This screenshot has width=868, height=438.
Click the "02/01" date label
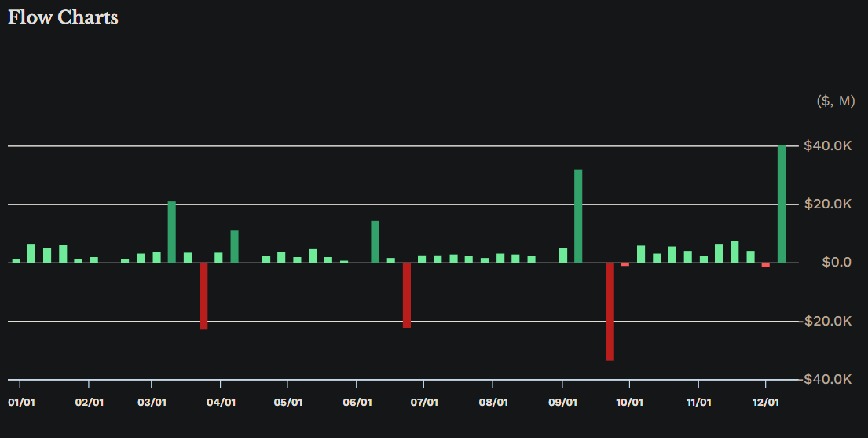[x=89, y=403]
